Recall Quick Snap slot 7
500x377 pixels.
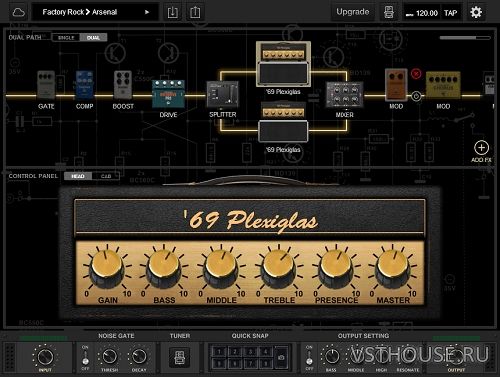pyautogui.click(x=250, y=363)
